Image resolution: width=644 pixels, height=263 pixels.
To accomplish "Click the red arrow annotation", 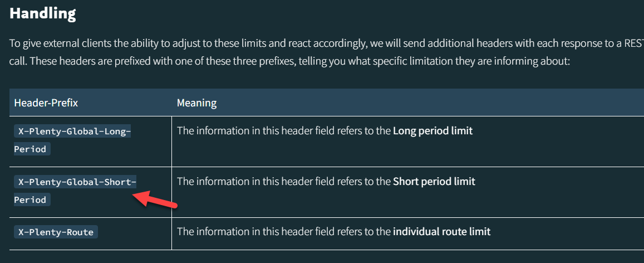I will [x=156, y=200].
